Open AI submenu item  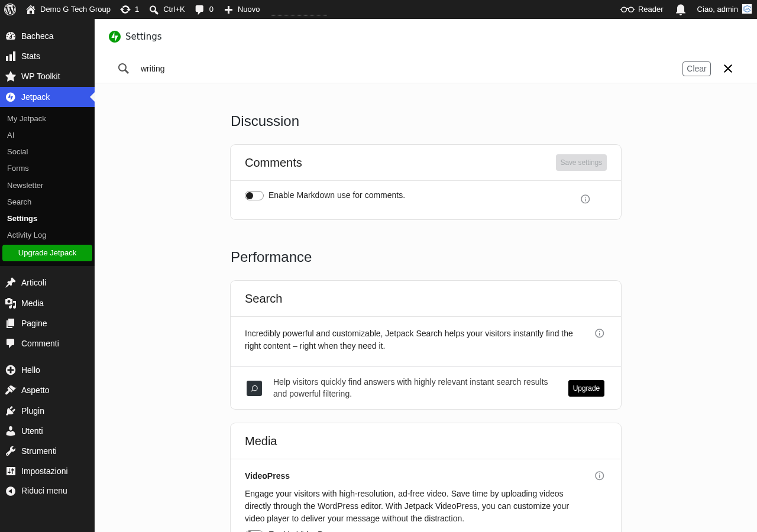pos(11,135)
